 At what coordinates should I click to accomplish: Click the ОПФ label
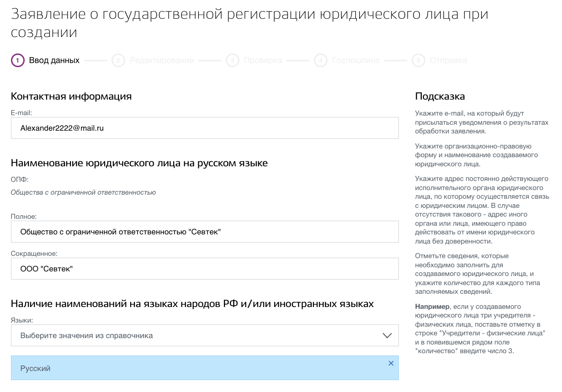point(20,180)
